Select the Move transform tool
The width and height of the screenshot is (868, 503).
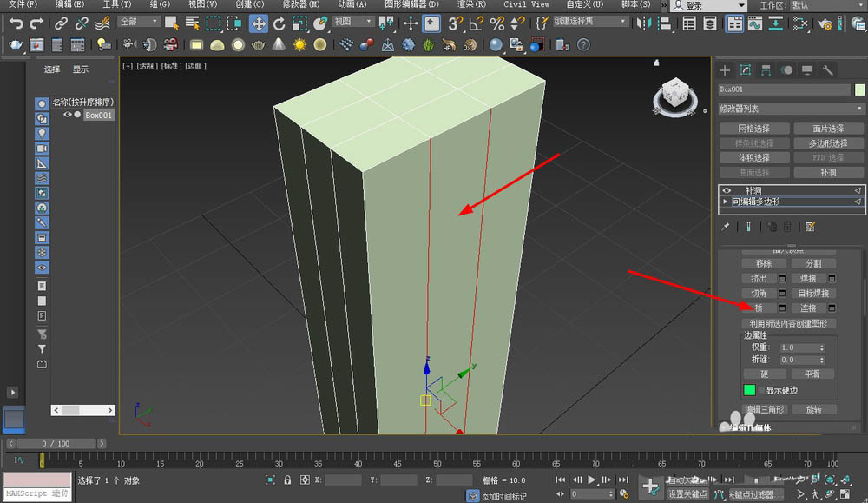click(x=258, y=23)
